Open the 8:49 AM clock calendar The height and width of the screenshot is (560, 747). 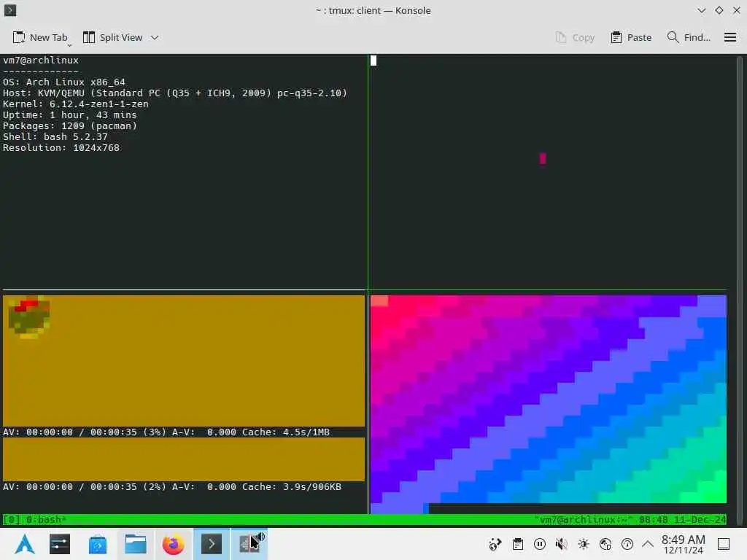(x=683, y=544)
